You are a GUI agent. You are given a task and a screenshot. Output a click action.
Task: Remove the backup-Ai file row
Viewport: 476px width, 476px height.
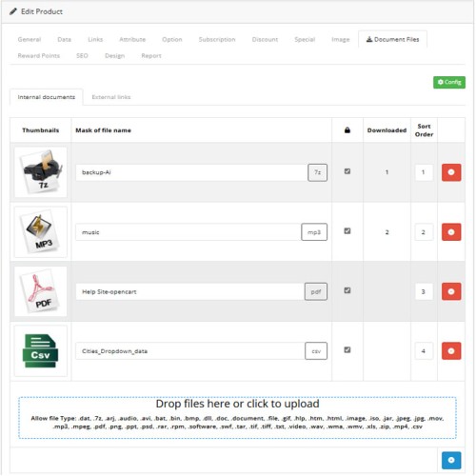pos(451,172)
